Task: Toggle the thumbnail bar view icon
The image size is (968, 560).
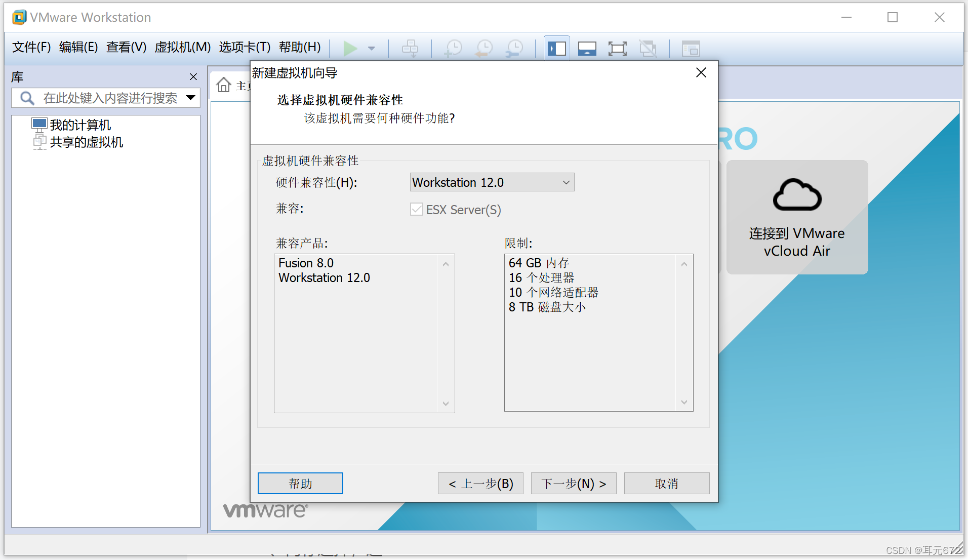Action: coord(587,49)
